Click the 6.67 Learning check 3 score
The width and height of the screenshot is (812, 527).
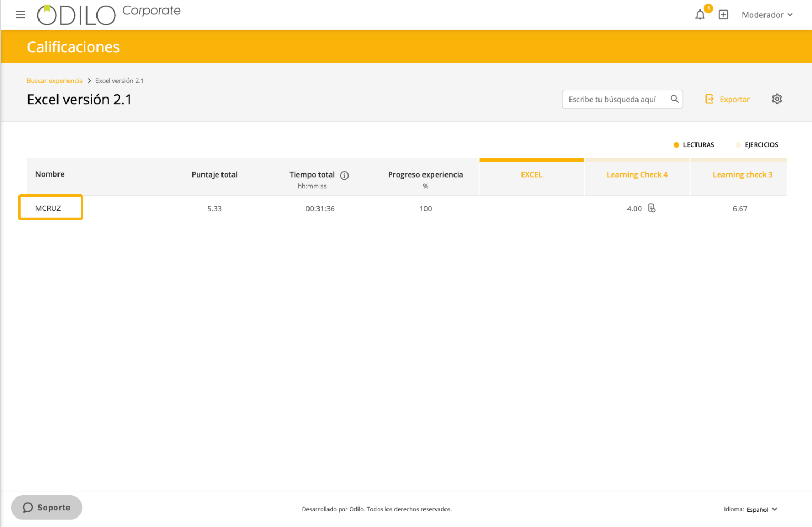coord(740,209)
